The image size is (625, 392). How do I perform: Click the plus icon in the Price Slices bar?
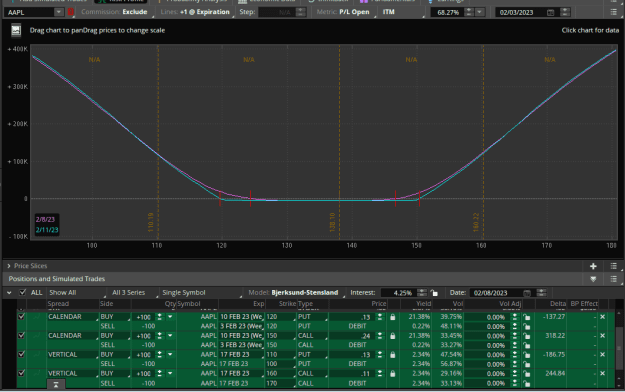tap(593, 266)
